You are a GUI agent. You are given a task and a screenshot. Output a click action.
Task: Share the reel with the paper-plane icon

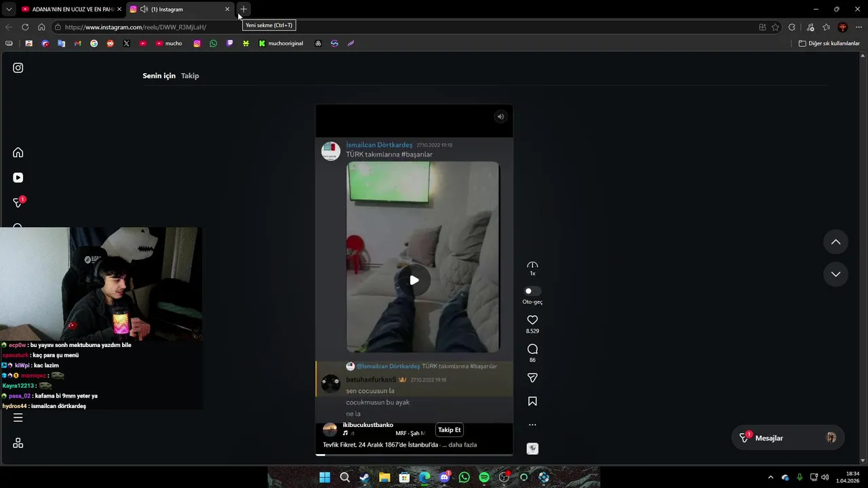(532, 378)
